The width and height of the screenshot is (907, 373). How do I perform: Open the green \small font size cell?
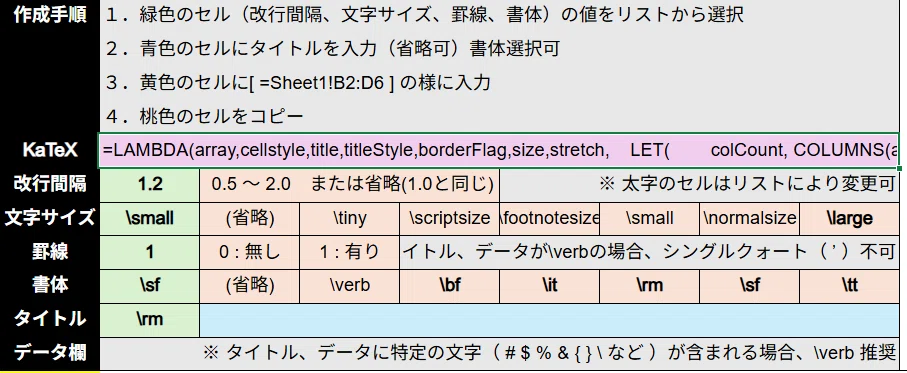click(x=150, y=218)
